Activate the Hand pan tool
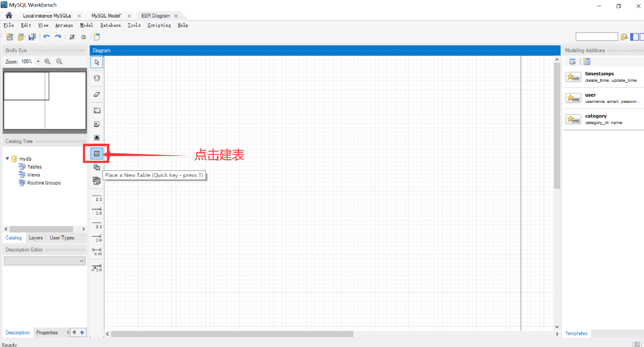The width and height of the screenshot is (644, 347). [x=97, y=78]
